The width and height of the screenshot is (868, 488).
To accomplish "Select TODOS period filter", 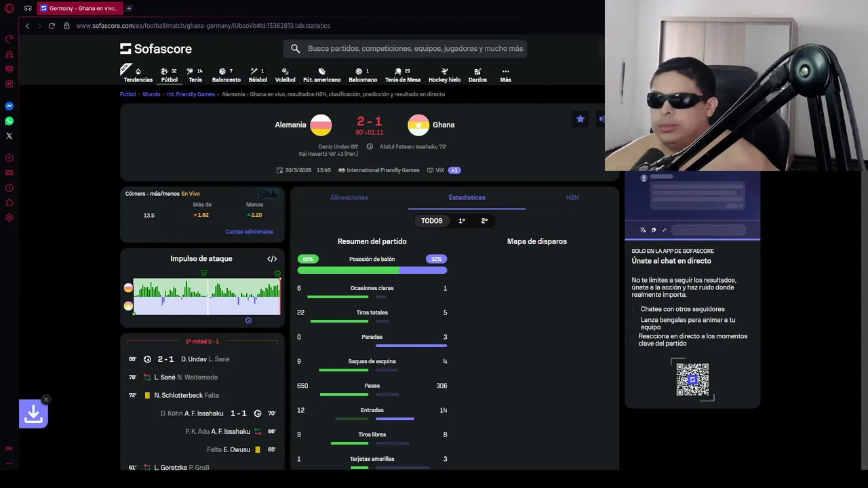I will coord(431,221).
